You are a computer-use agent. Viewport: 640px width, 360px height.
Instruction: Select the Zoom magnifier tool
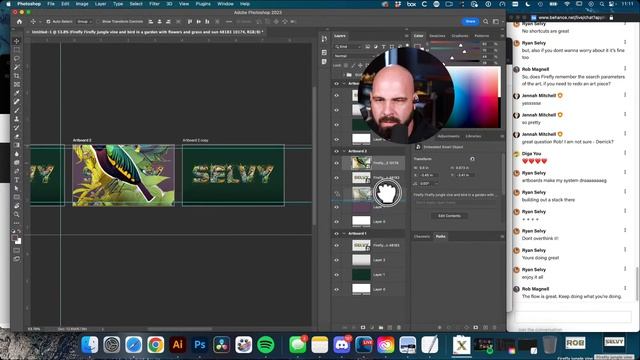(17, 214)
